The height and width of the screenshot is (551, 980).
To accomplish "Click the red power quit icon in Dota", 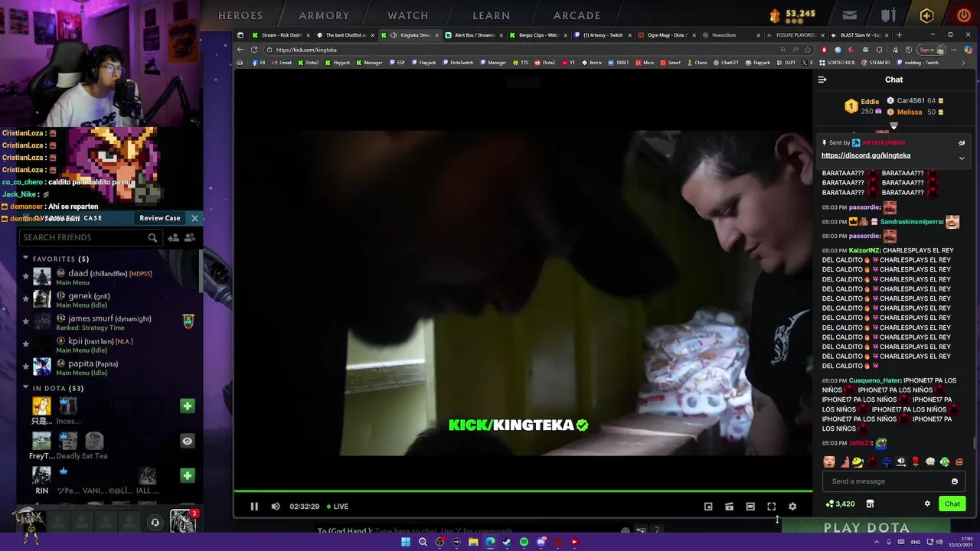I will pos(964,15).
